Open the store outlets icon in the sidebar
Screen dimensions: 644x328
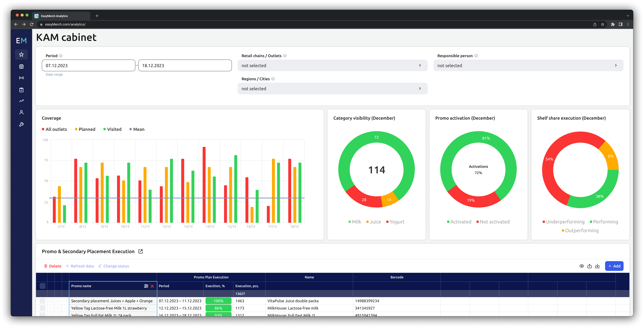(x=21, y=66)
